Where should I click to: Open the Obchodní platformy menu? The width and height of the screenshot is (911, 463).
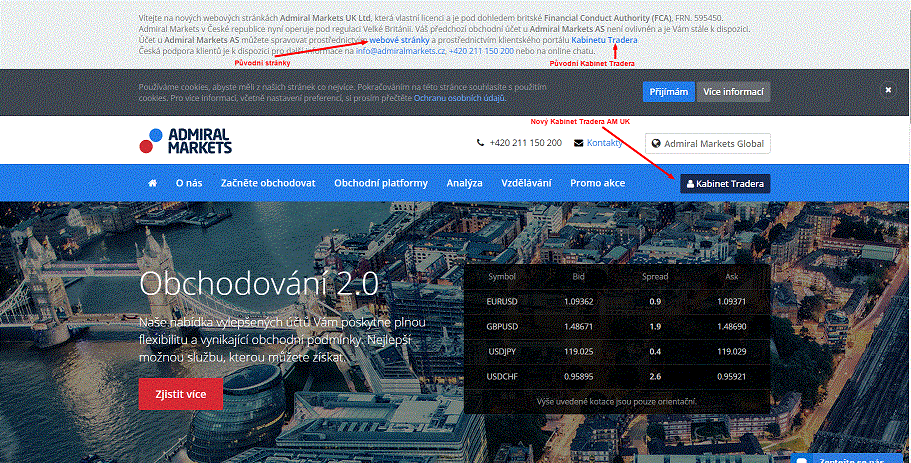click(381, 183)
